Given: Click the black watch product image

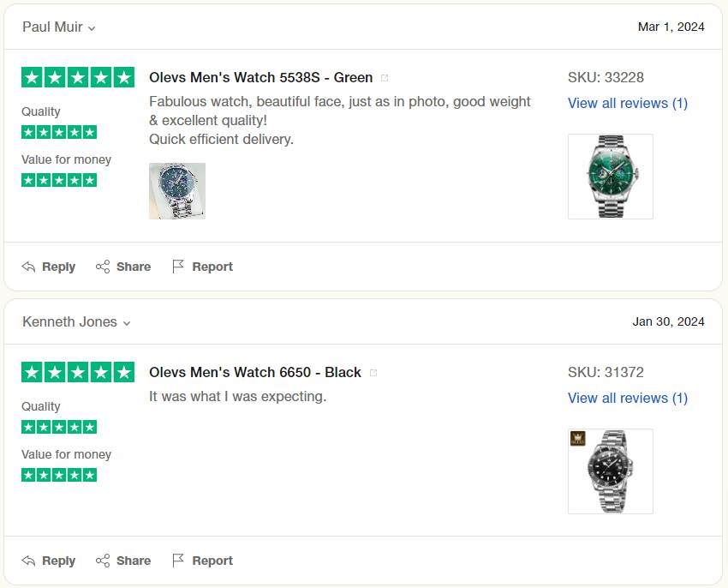Looking at the screenshot, I should pos(611,471).
